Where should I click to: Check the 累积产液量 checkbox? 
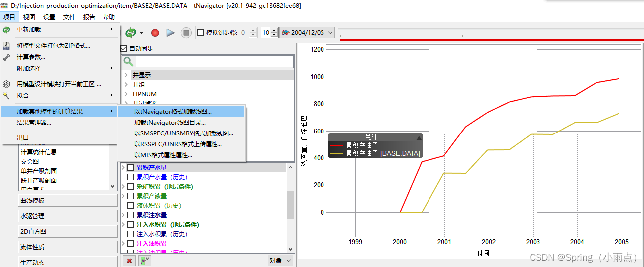tap(130, 196)
